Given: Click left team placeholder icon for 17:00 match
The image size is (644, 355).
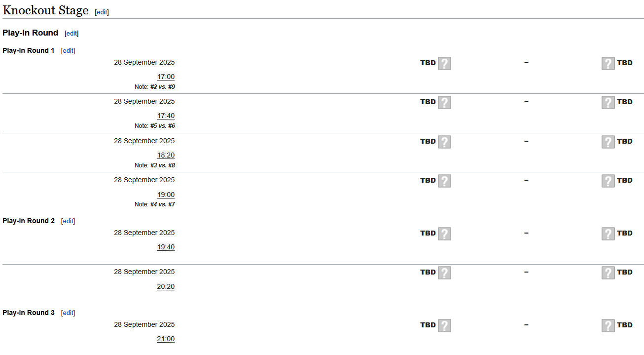Looking at the screenshot, I should 444,63.
